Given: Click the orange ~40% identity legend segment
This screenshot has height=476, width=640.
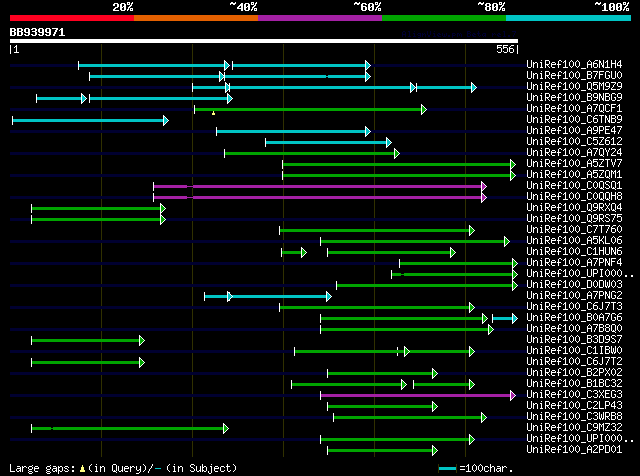Looking at the screenshot, I should [x=196, y=18].
